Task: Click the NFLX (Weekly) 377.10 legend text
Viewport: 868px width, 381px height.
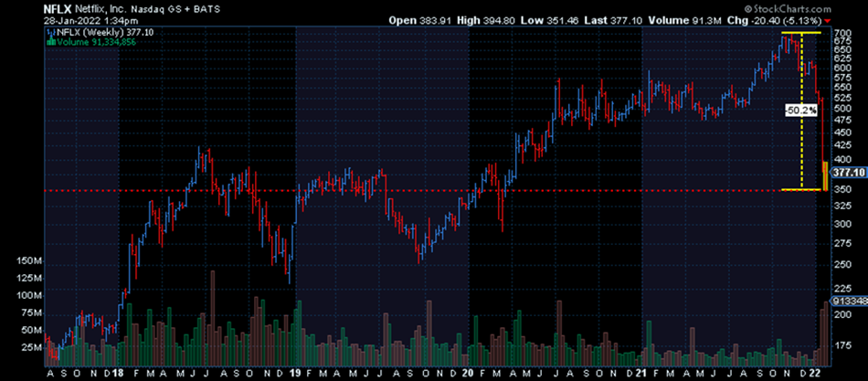Action: [x=105, y=33]
